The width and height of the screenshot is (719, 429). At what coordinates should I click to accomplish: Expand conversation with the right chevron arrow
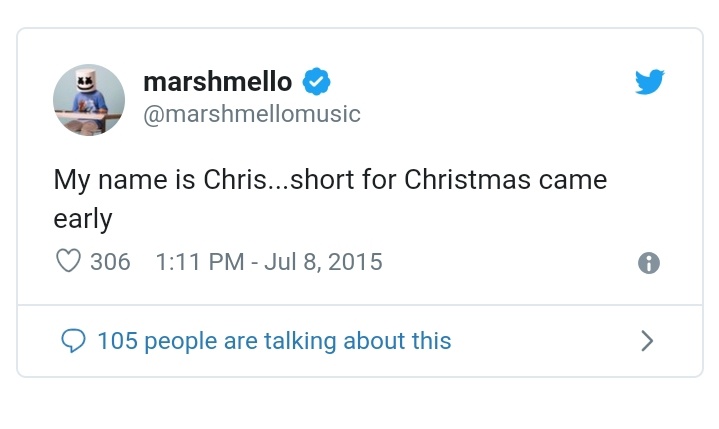point(647,341)
